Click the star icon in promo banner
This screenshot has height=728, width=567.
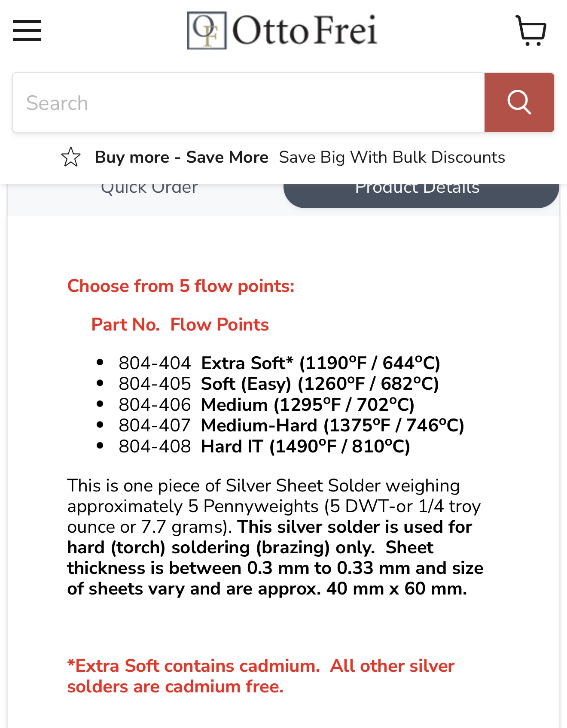point(71,157)
